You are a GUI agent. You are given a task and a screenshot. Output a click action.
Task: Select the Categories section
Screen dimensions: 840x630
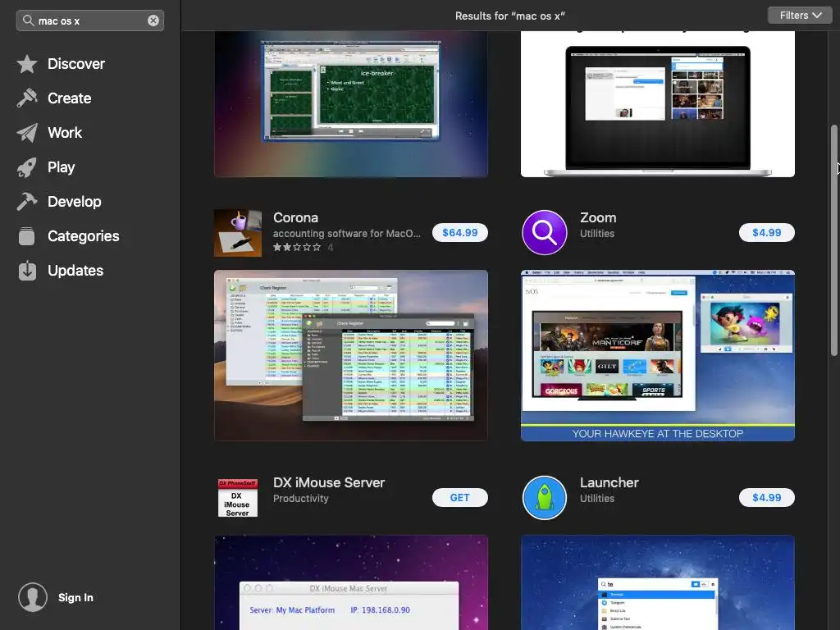[84, 235]
